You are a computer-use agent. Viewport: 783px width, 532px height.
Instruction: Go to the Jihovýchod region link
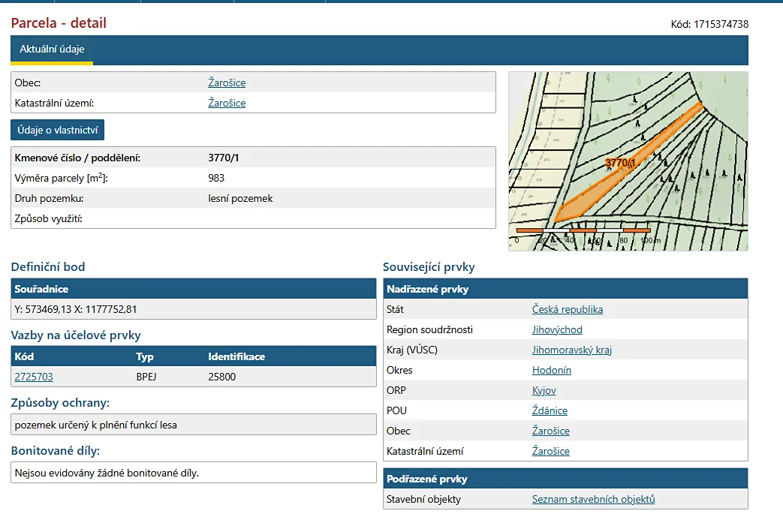click(557, 330)
